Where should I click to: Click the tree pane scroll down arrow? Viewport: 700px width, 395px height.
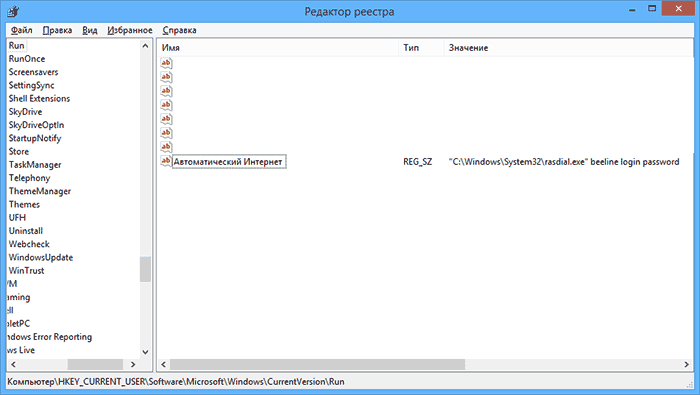point(145,352)
